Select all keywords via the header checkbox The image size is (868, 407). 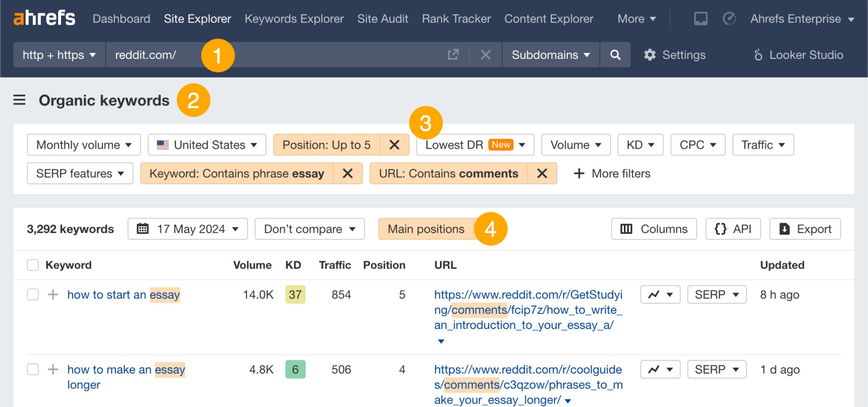(33, 264)
